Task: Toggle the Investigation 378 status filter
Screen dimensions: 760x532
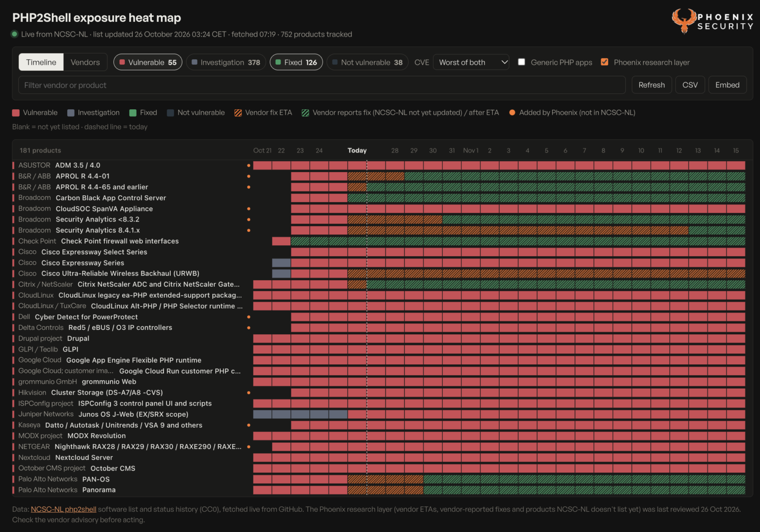Action: click(226, 62)
